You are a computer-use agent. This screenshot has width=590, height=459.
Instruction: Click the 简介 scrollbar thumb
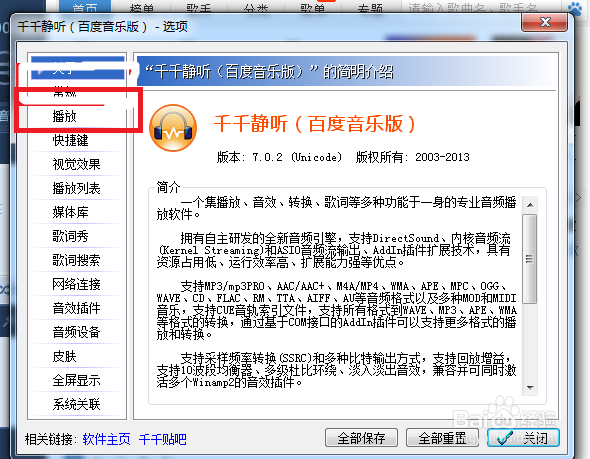click(x=530, y=259)
